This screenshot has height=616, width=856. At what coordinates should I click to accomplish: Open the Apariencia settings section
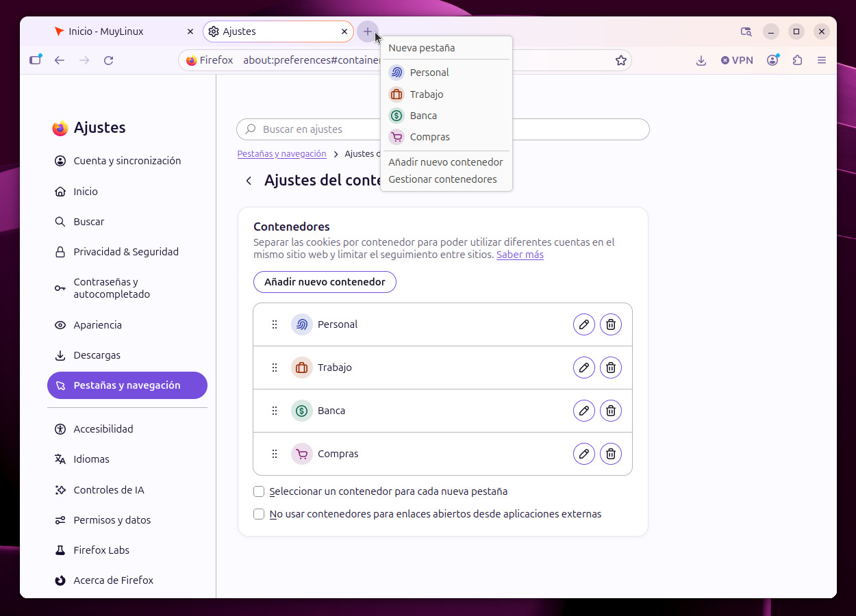click(x=127, y=325)
